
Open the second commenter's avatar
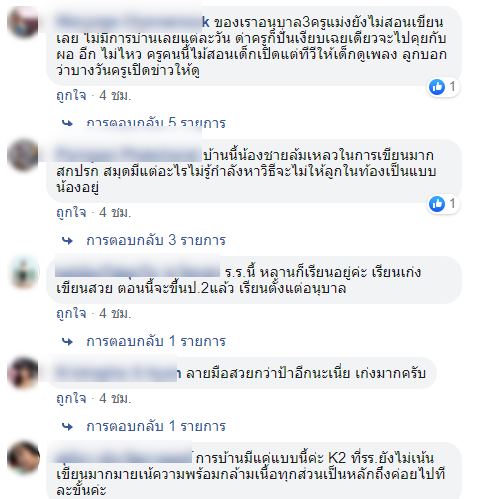pyautogui.click(x=23, y=155)
